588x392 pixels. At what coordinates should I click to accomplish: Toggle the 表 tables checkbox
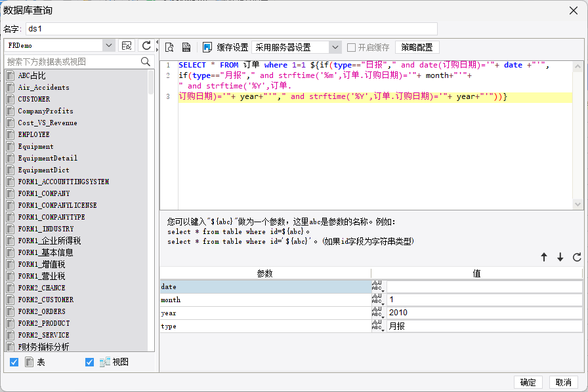point(14,363)
